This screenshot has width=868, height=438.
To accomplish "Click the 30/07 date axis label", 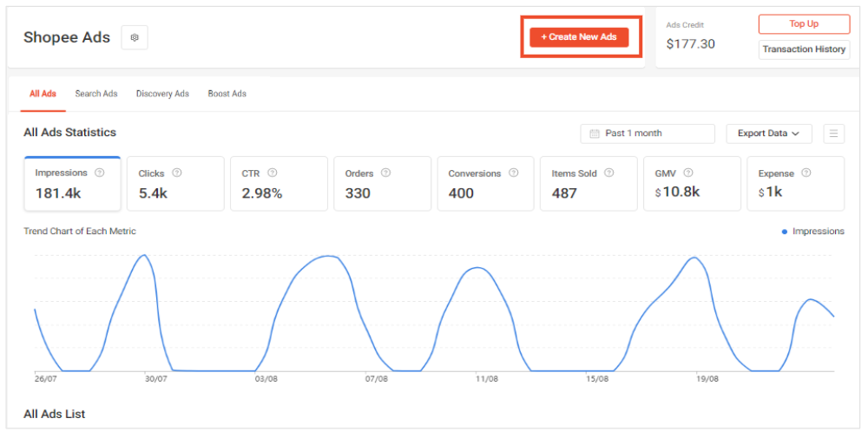I will (155, 379).
